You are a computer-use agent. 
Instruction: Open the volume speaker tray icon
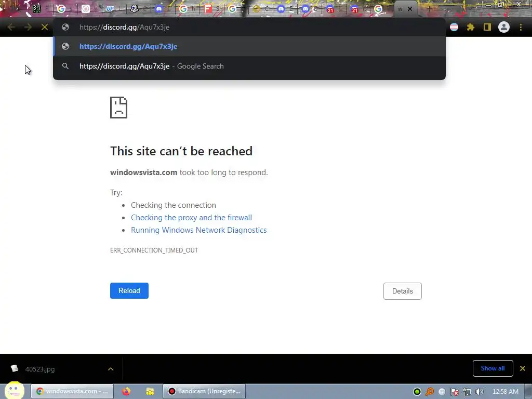[480, 392]
